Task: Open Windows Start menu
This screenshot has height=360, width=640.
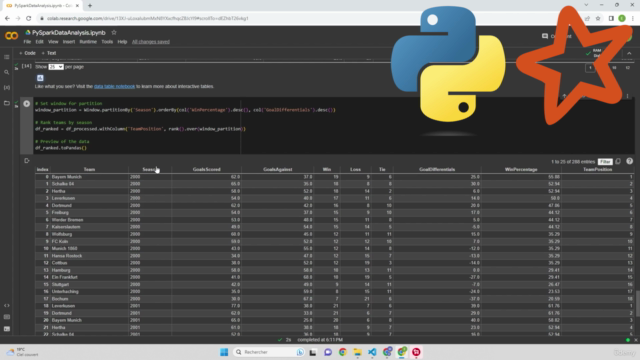Action: (x=224, y=352)
